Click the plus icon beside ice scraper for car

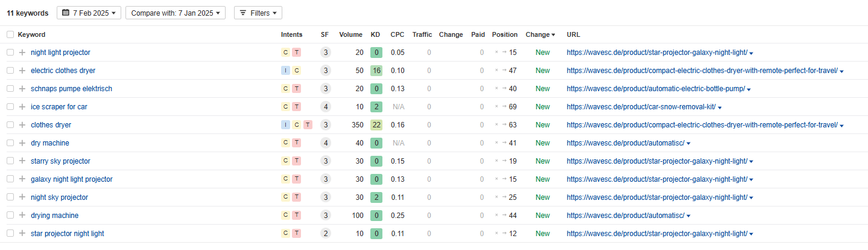[x=22, y=107]
